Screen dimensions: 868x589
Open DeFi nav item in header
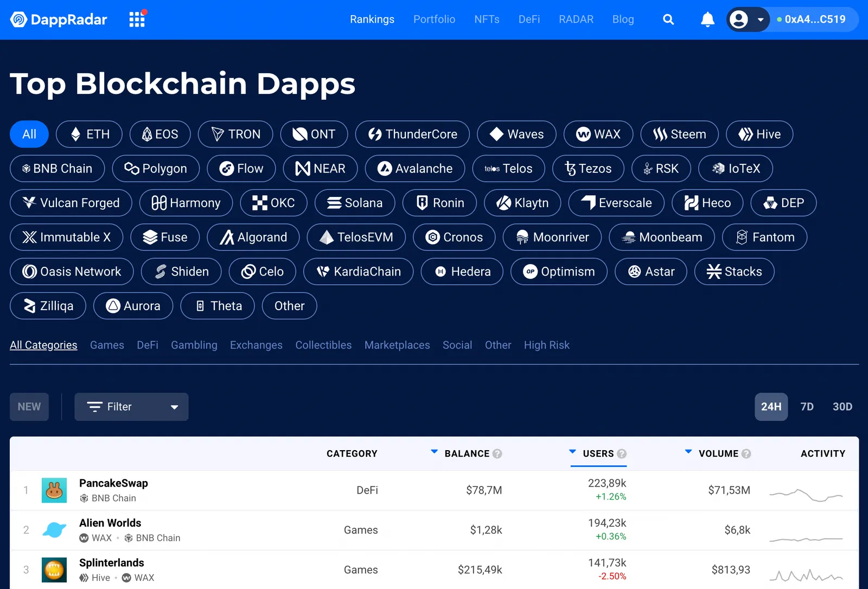click(x=529, y=20)
